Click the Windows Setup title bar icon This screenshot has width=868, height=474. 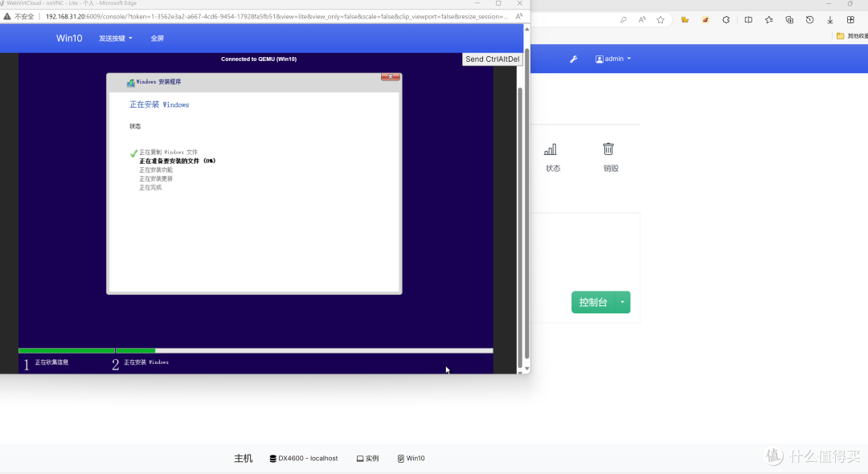(x=131, y=83)
